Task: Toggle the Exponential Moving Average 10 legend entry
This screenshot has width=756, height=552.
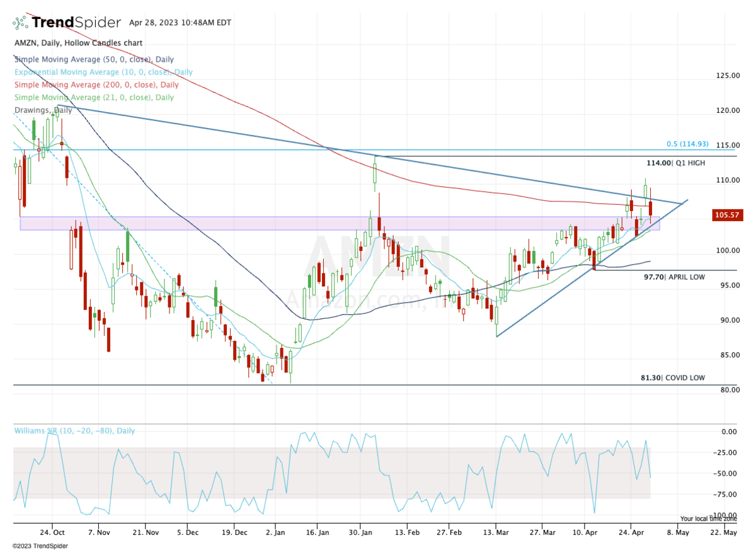Action: click(x=103, y=72)
